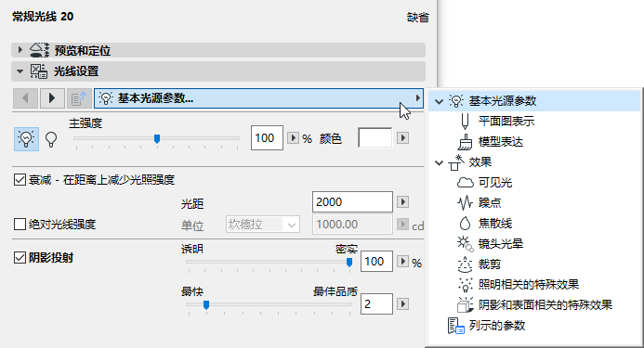Select 照明相关的特殊效果 menu entry
The width and height of the screenshot is (644, 348).
(x=529, y=284)
